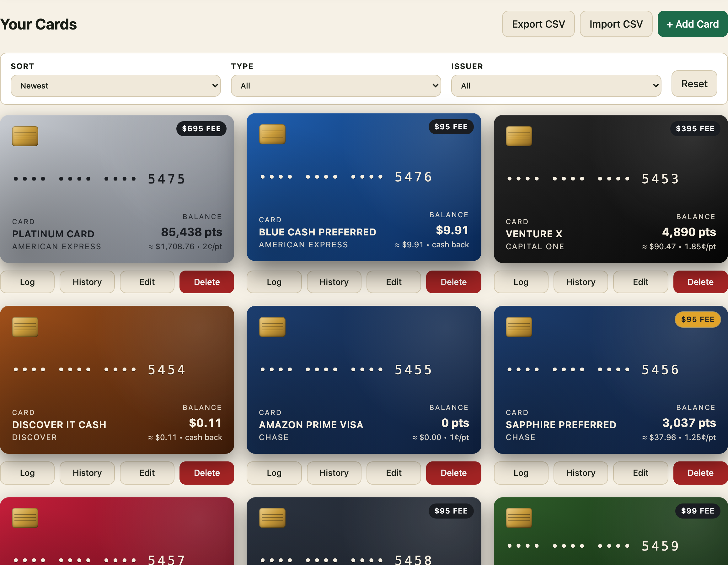Click the chip on red card ending 5457
This screenshot has height=565, width=728.
[25, 518]
